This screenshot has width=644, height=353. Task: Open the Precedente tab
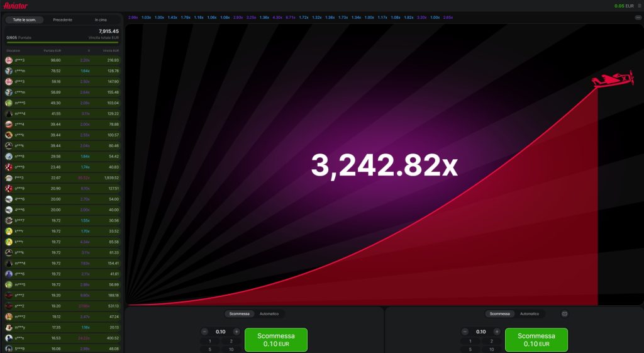point(62,20)
